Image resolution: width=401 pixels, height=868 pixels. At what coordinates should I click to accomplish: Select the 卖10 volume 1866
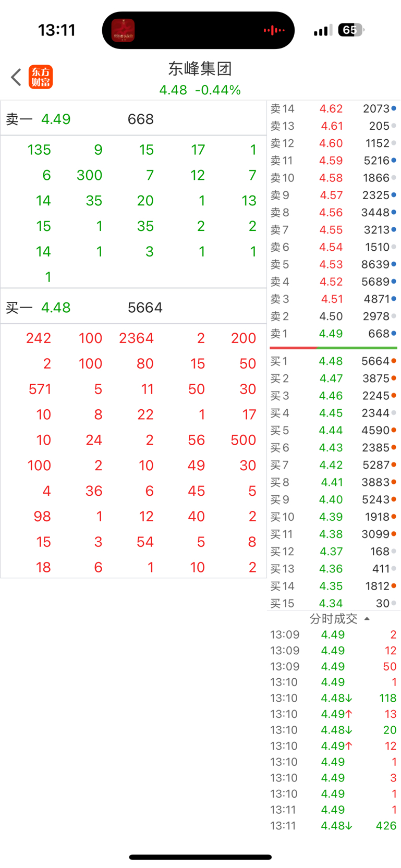point(376,178)
